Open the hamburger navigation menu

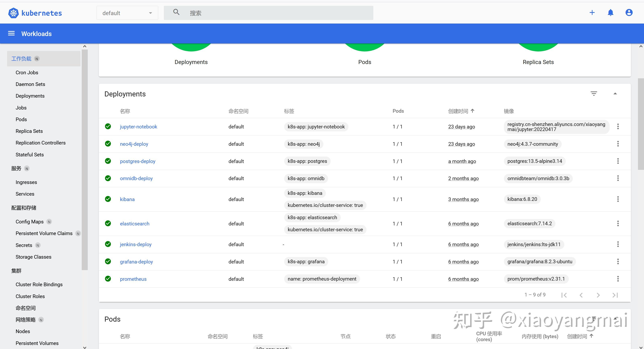click(x=11, y=33)
